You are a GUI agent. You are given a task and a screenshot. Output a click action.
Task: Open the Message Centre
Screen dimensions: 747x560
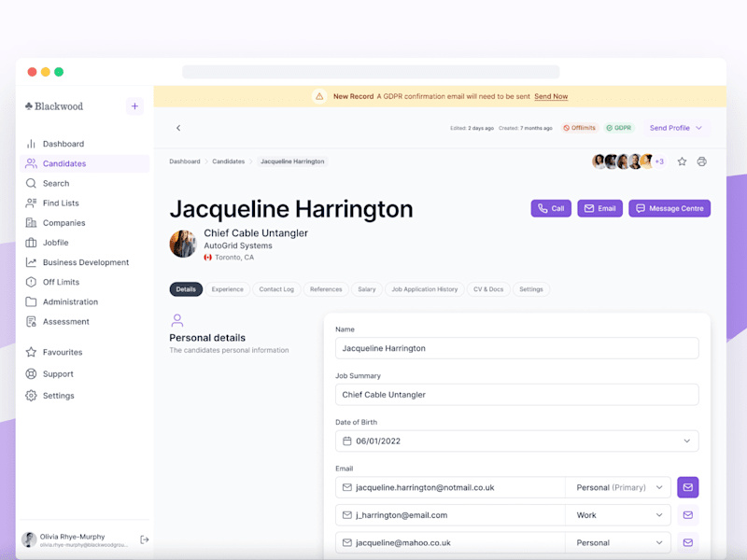coord(669,208)
